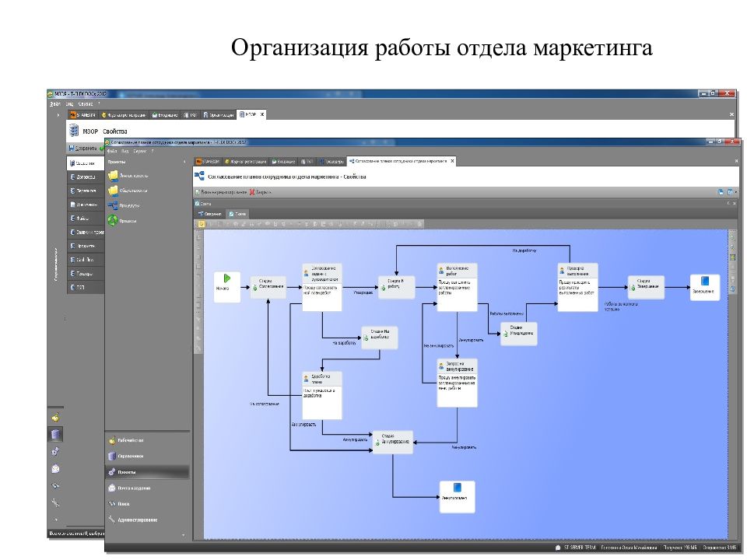747x560 pixels.
Task: Expand the back window sidebar overflow arrow
Action: tap(56, 520)
